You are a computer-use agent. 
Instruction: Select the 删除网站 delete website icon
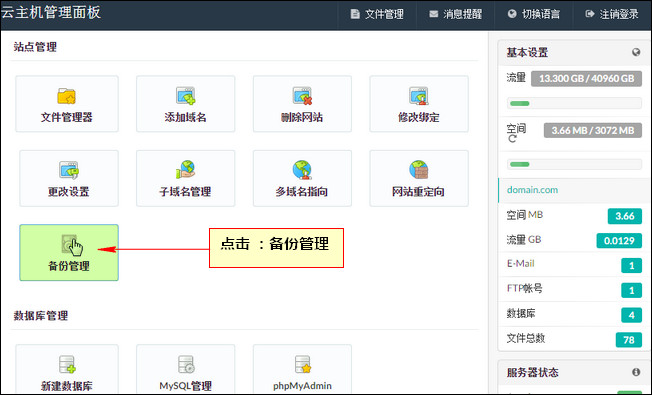pos(302,104)
